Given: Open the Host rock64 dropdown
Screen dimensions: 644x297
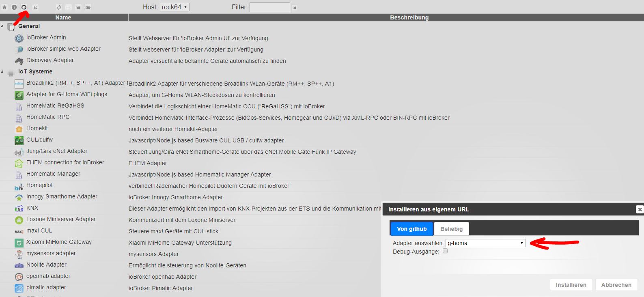Looking at the screenshot, I should tap(174, 7).
